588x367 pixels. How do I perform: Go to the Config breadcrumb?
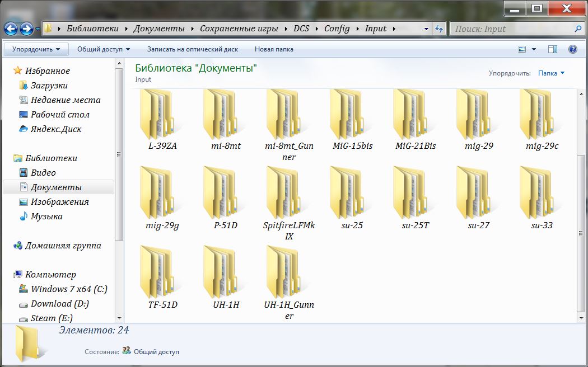click(337, 29)
